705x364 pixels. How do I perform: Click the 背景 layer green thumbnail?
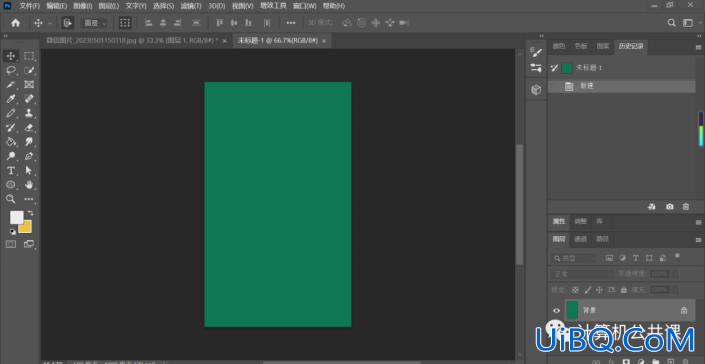click(x=572, y=311)
